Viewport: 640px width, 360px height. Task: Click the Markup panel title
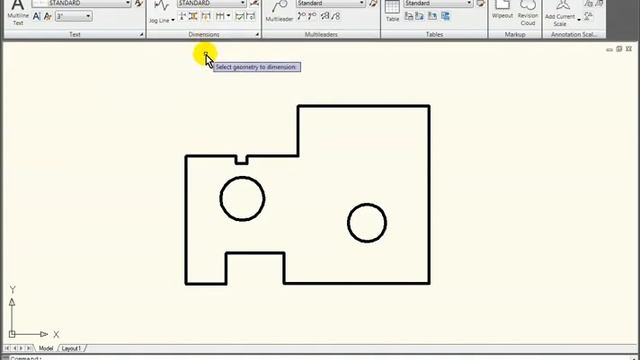tap(515, 35)
